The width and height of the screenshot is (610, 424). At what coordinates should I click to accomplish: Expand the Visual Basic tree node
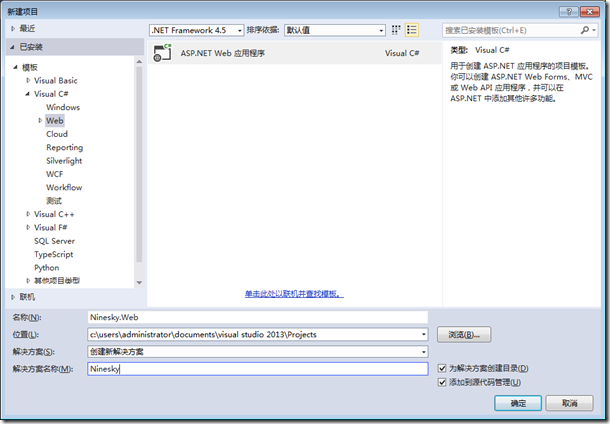29,81
